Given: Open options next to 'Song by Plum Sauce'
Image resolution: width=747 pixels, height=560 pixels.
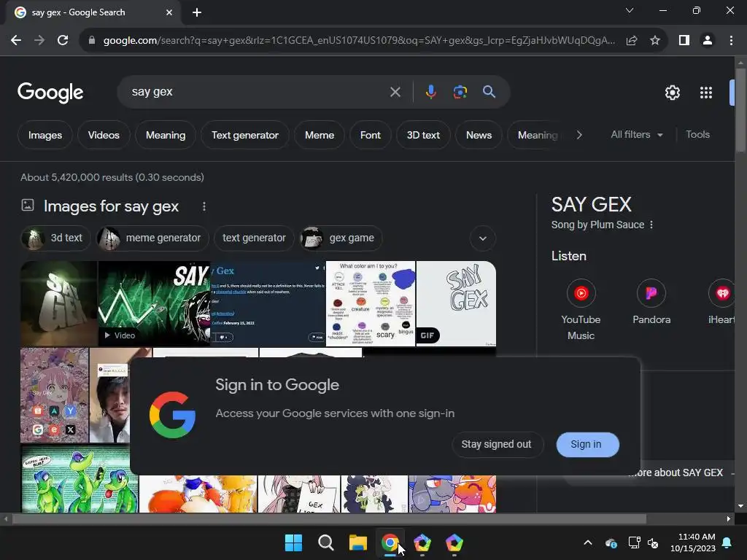Looking at the screenshot, I should 651,225.
